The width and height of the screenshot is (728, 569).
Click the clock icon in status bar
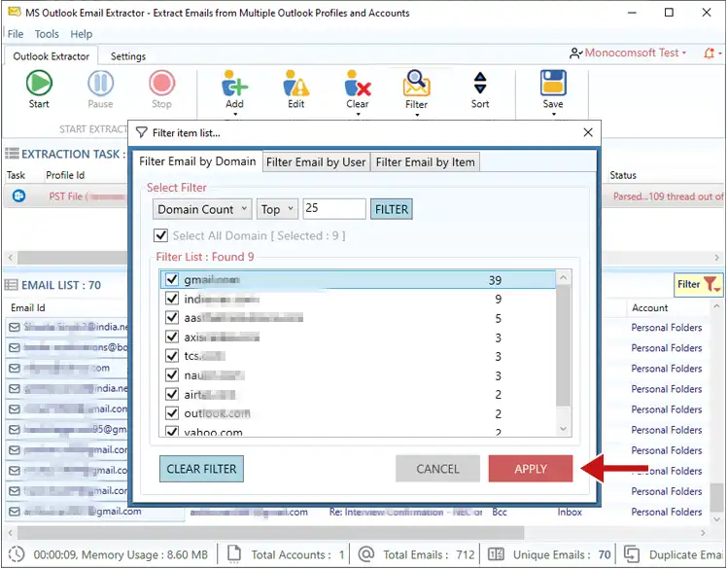(17, 554)
